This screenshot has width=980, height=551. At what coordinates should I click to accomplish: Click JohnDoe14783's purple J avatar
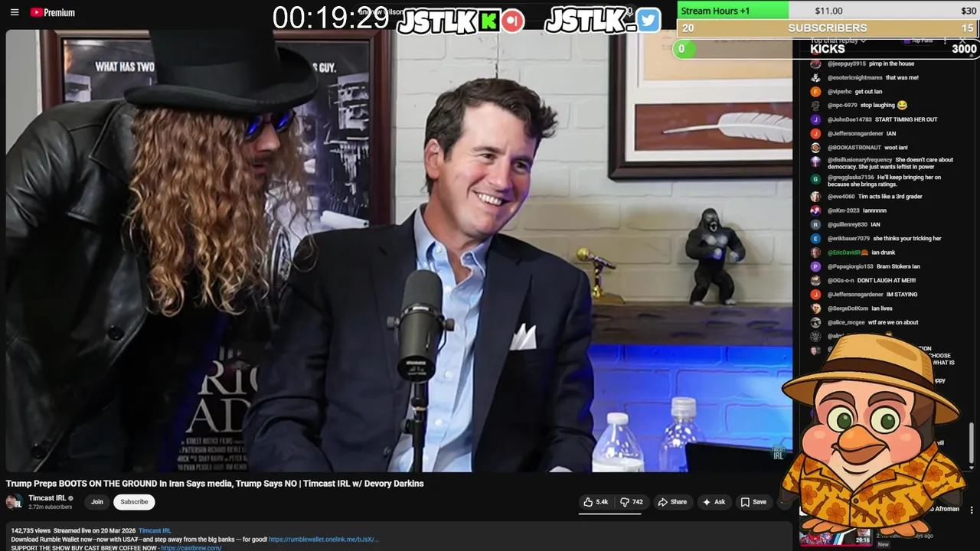815,119
